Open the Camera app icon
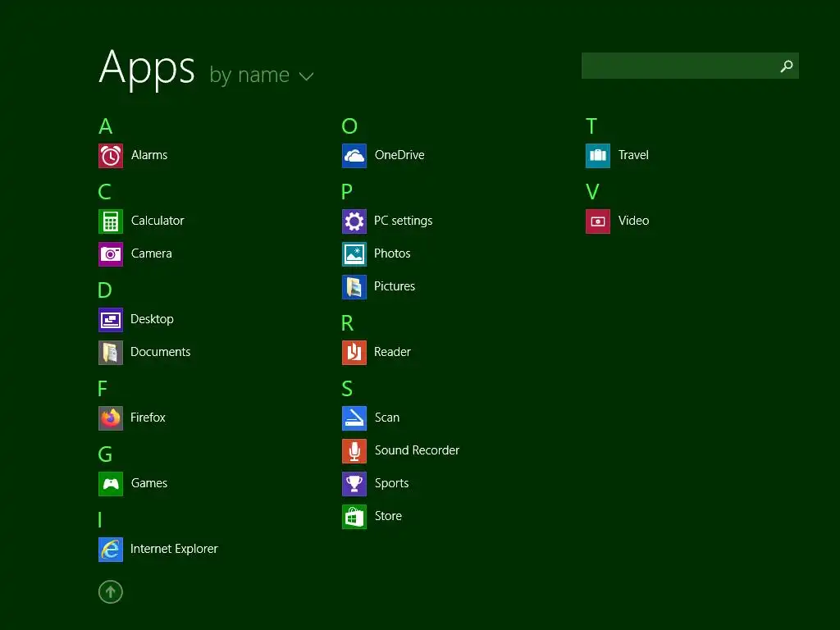This screenshot has height=630, width=840. point(111,254)
